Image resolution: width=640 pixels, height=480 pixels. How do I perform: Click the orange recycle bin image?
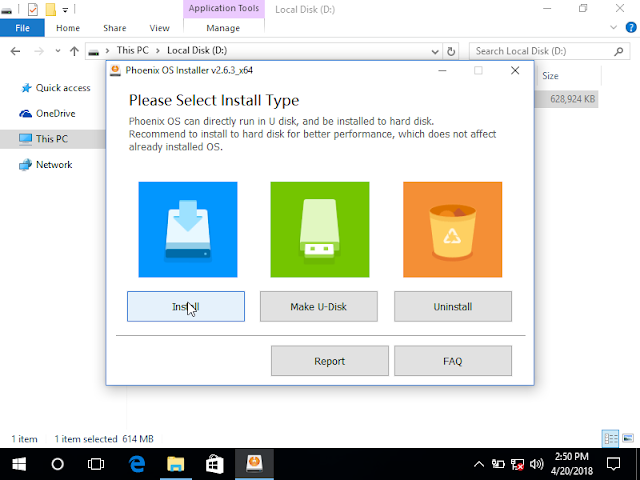[x=453, y=229]
